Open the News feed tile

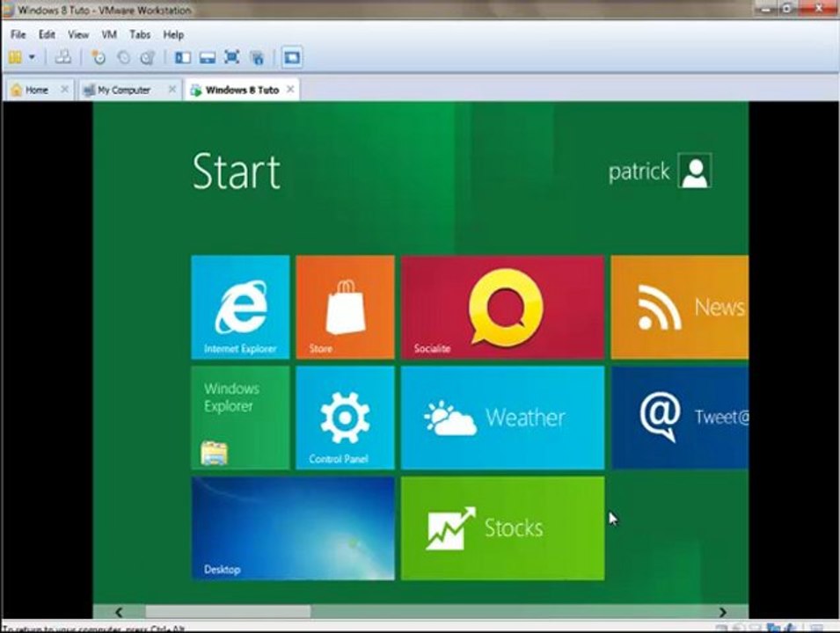click(x=679, y=307)
